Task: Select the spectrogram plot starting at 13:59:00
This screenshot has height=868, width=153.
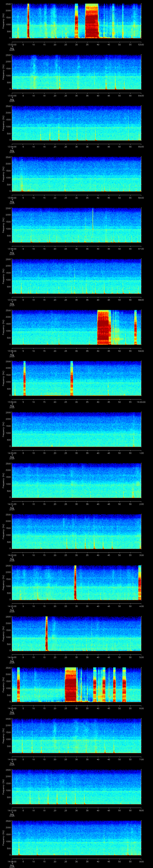Action: (x=77, y=378)
